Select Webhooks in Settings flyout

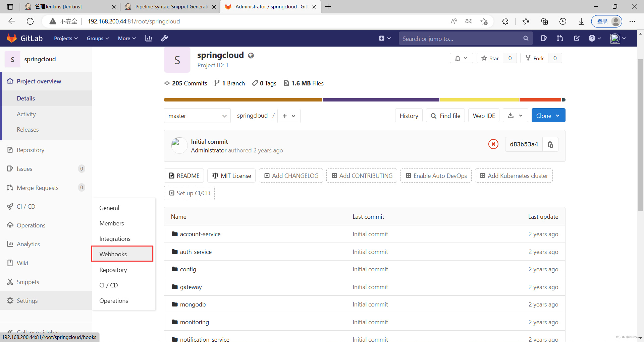pos(122,254)
